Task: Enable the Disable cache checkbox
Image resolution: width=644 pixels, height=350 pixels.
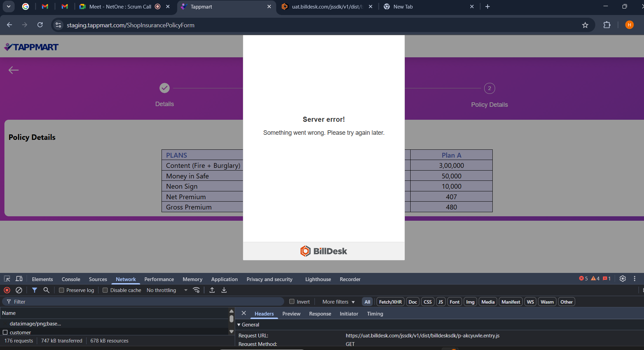Action: (x=105, y=290)
